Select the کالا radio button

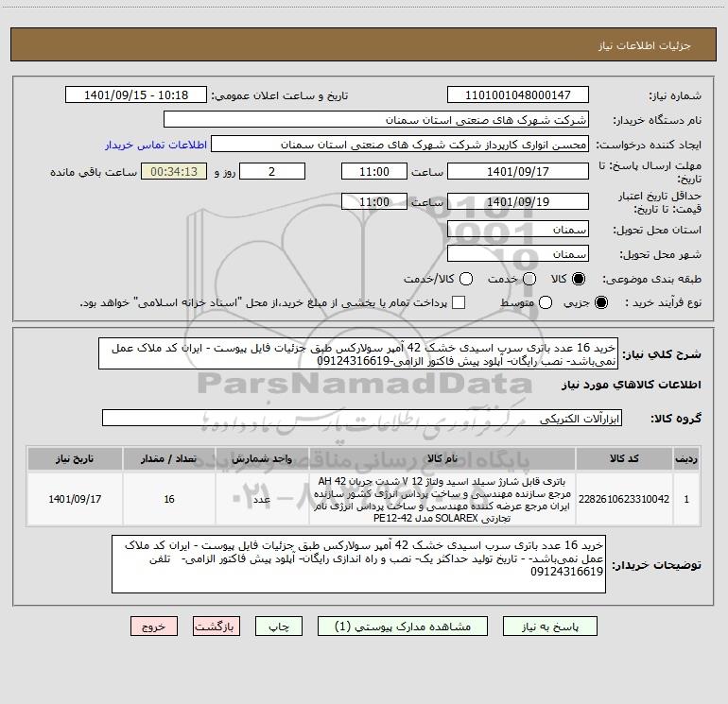click(x=579, y=279)
